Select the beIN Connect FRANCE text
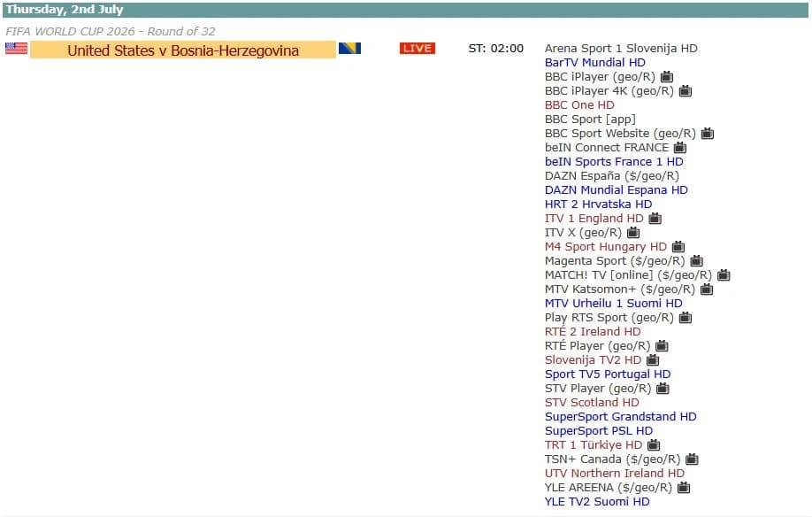The image size is (812, 517). pos(607,148)
